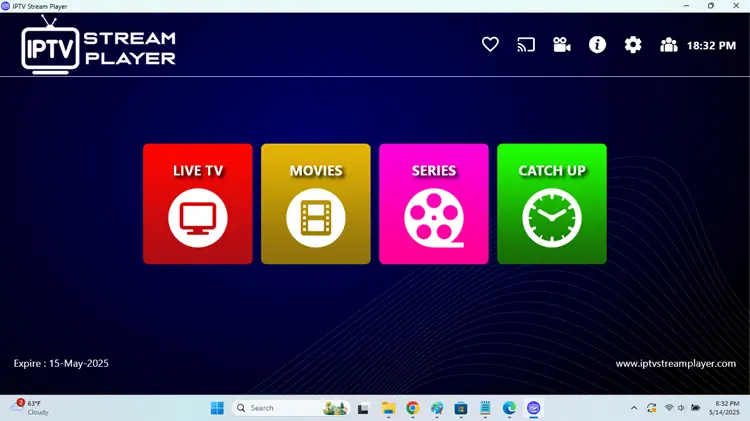Open Notepad from the taskbar
The width and height of the screenshot is (750, 421).
(485, 408)
